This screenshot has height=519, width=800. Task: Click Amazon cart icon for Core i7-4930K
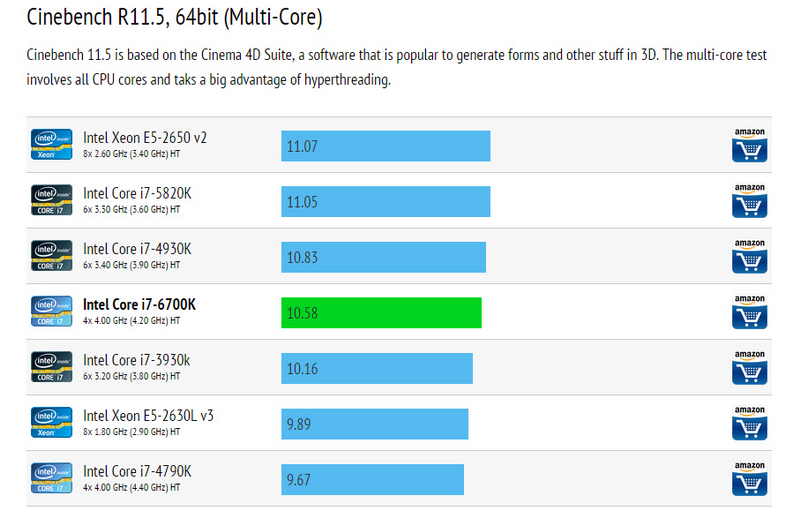[749, 256]
